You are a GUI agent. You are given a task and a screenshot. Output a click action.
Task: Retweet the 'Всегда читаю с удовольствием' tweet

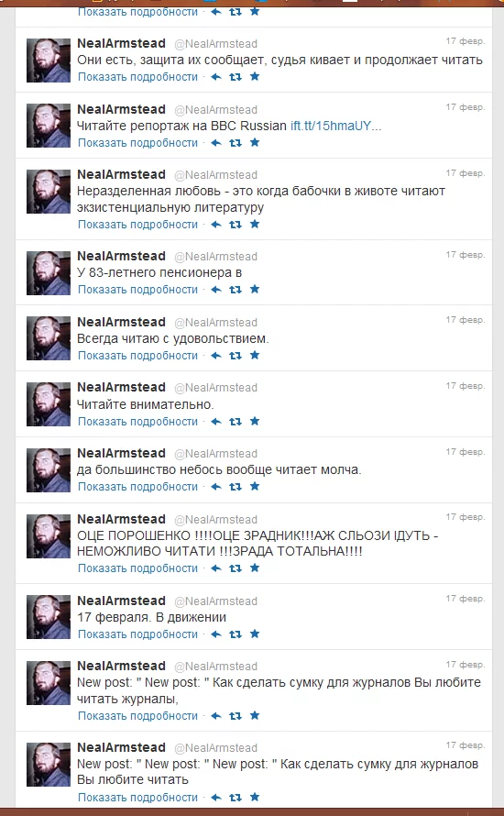(236, 356)
